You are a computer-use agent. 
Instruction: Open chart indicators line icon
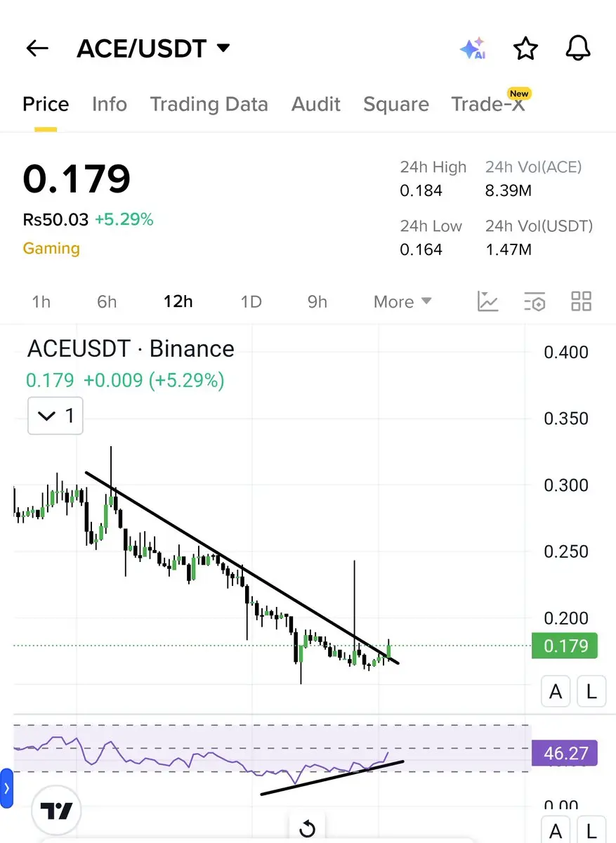click(x=487, y=301)
